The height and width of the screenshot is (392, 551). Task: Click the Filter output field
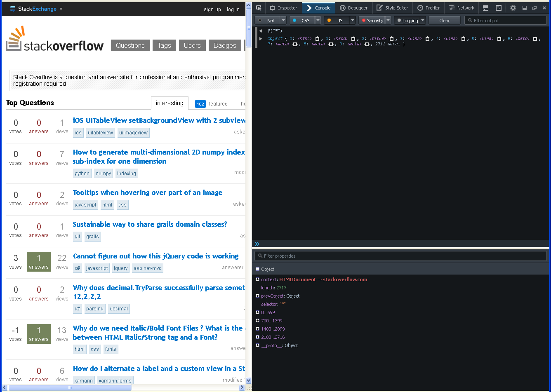coord(506,20)
